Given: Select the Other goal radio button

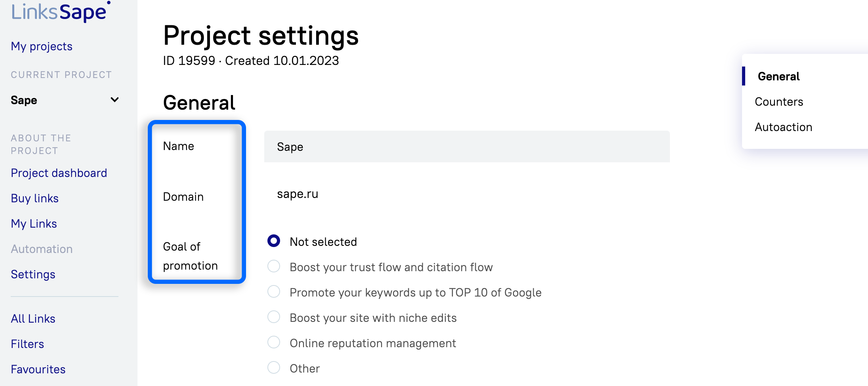Looking at the screenshot, I should (274, 368).
